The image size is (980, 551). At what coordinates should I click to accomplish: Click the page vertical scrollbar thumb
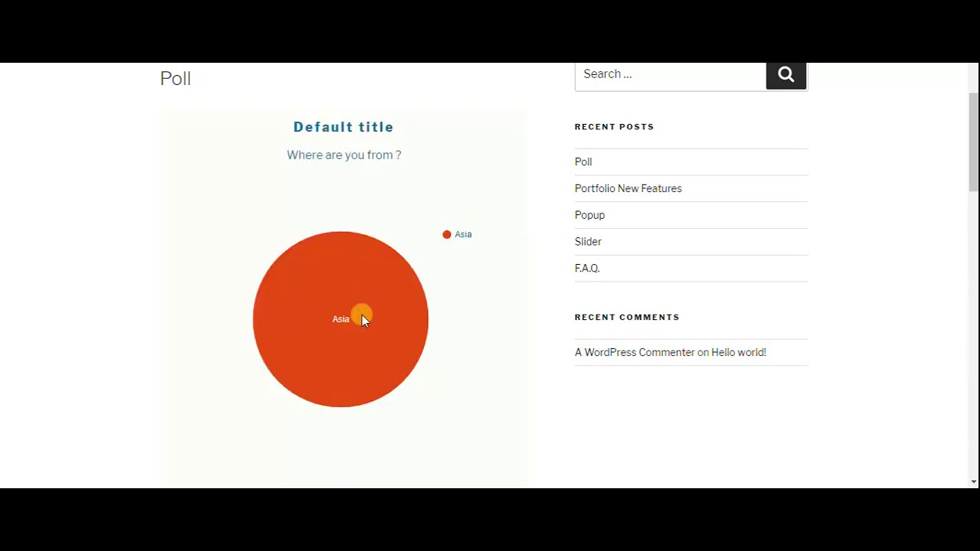coord(974,142)
